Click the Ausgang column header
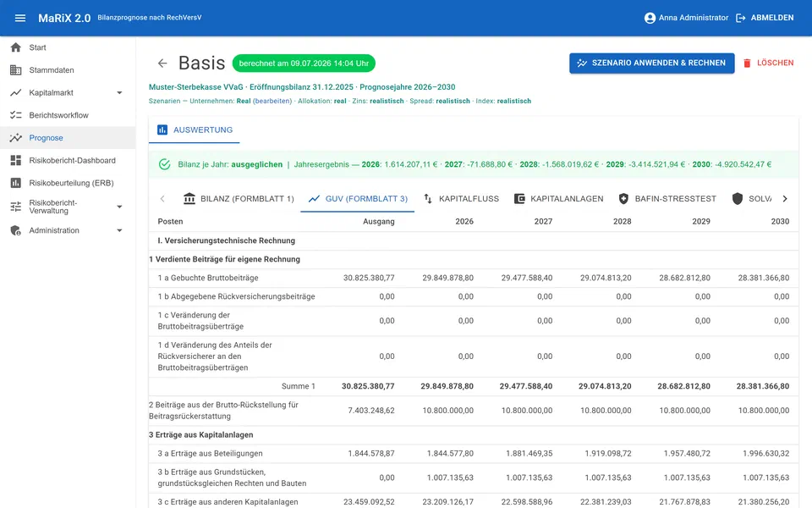The width and height of the screenshot is (812, 508). [379, 221]
